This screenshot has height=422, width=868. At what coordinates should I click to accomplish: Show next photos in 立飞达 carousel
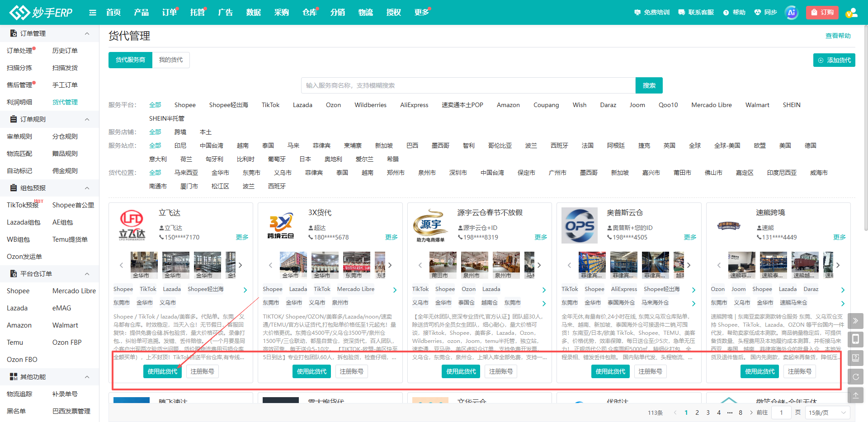pyautogui.click(x=241, y=265)
